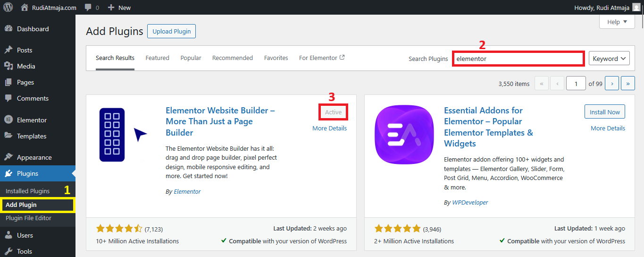Click the Essential Addons plugin icon
Screen dimensions: 644x257
pos(404,135)
